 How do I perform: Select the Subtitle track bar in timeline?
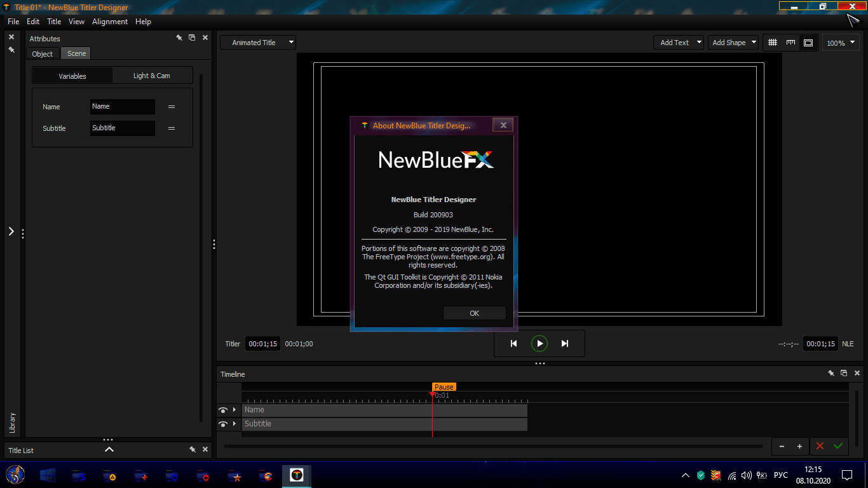click(x=384, y=424)
